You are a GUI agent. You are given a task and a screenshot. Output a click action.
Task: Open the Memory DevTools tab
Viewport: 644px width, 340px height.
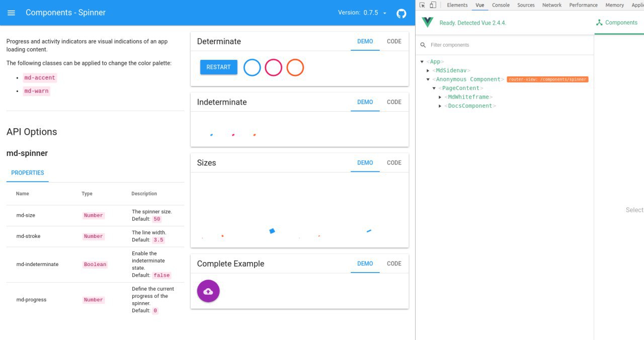pyautogui.click(x=615, y=5)
